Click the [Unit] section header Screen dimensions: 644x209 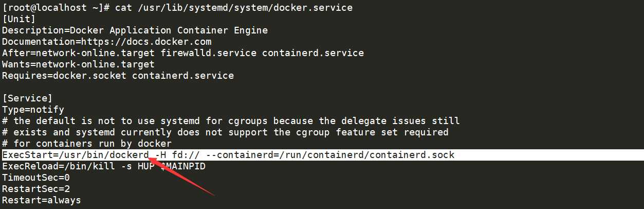pos(19,19)
